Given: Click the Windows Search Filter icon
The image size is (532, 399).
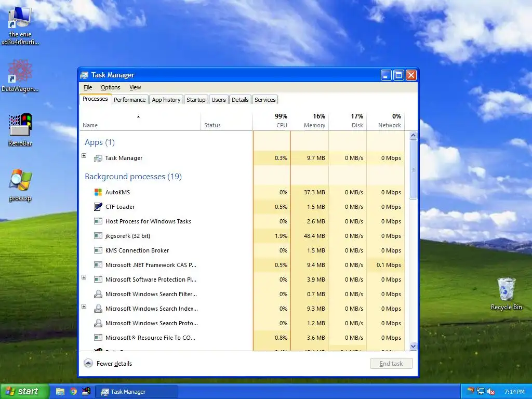Looking at the screenshot, I should point(98,294).
